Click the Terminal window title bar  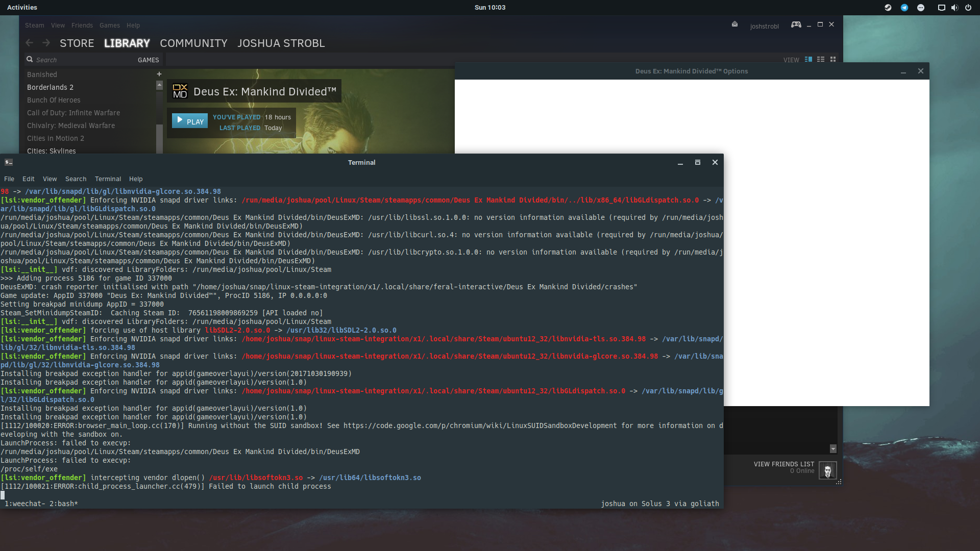click(x=361, y=162)
